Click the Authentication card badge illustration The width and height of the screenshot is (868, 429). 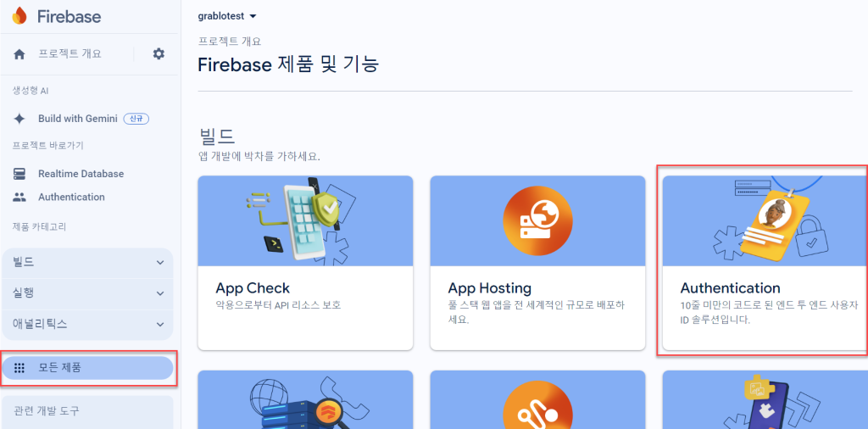(765, 221)
